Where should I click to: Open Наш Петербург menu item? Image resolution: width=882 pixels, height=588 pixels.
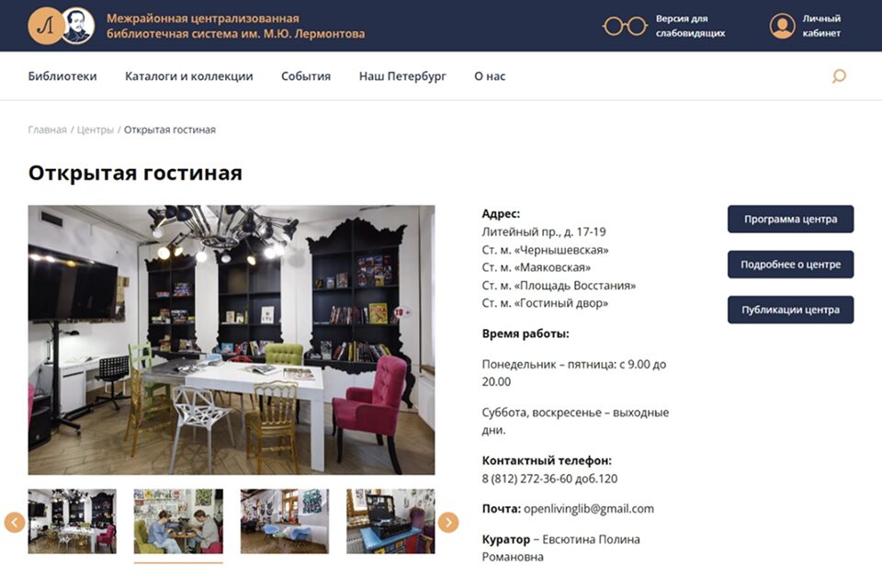click(402, 76)
